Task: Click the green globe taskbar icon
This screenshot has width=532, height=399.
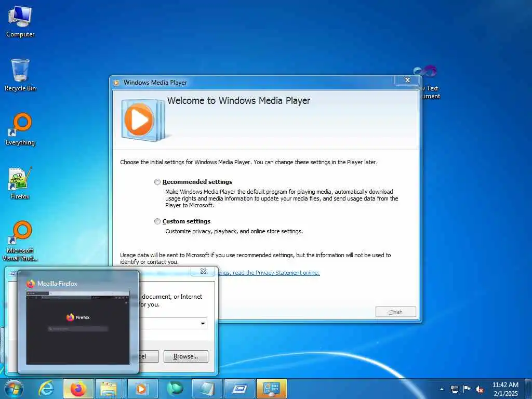Action: click(x=175, y=389)
